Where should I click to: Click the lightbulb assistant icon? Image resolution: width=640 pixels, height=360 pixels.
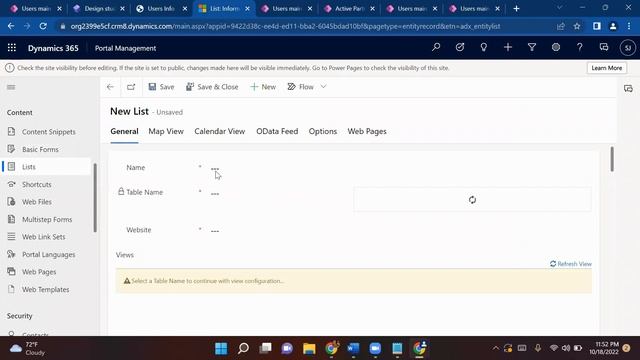click(484, 47)
